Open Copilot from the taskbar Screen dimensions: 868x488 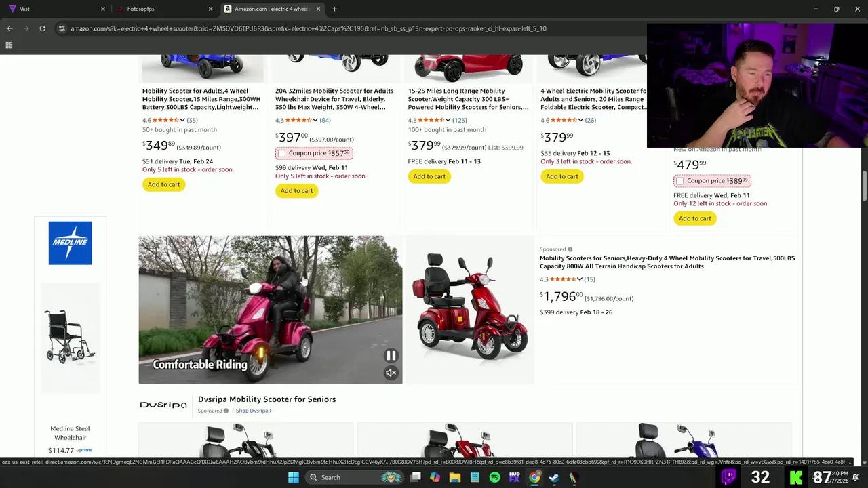pos(435,477)
